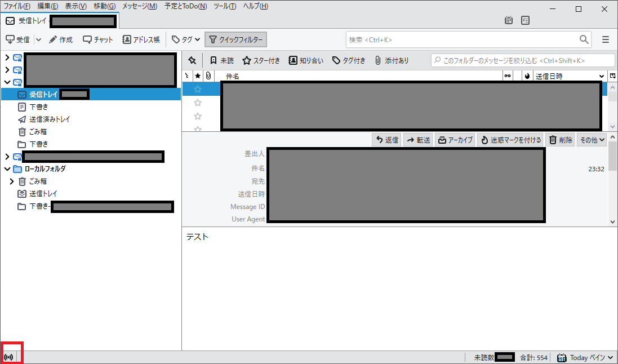Click the pin icon in quick filter bar
This screenshot has height=364, width=618.
click(192, 60)
